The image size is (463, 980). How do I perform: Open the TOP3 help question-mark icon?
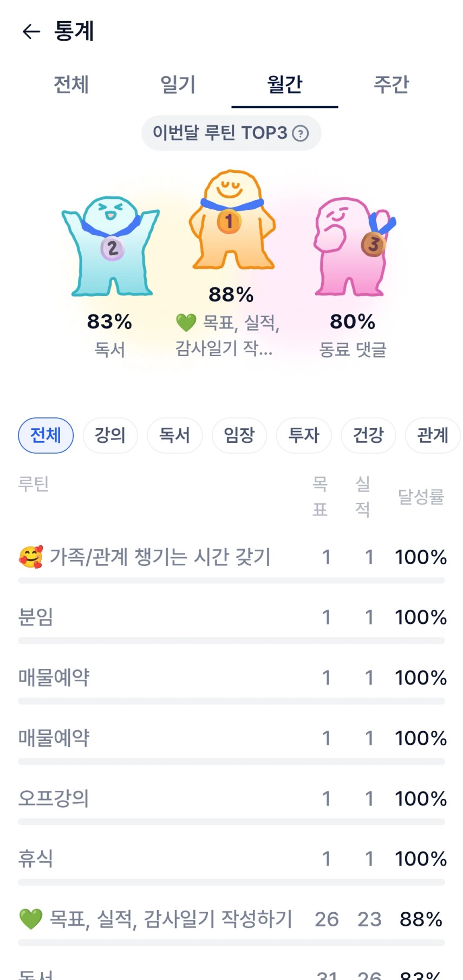301,133
